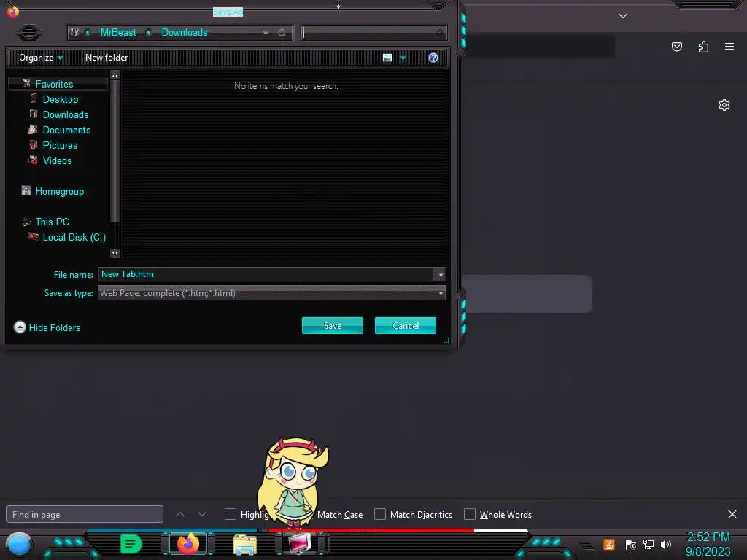Toggle Whole Words checkbox
This screenshot has width=747, height=560.
point(470,514)
